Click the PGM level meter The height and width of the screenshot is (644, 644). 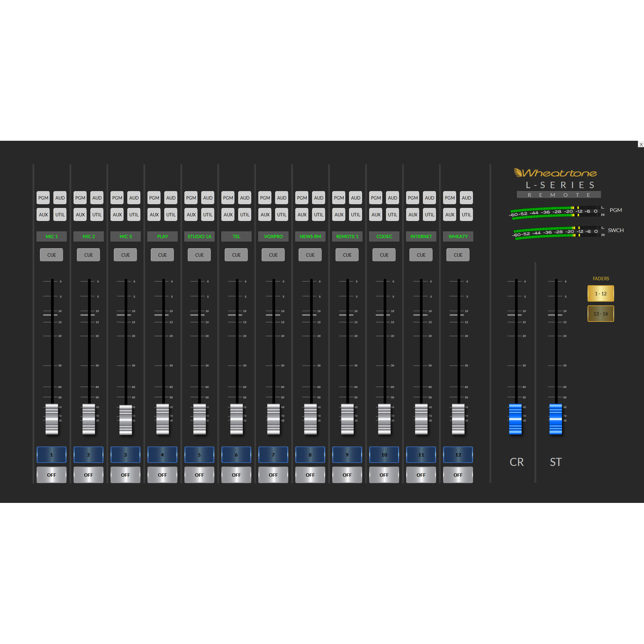(x=556, y=212)
